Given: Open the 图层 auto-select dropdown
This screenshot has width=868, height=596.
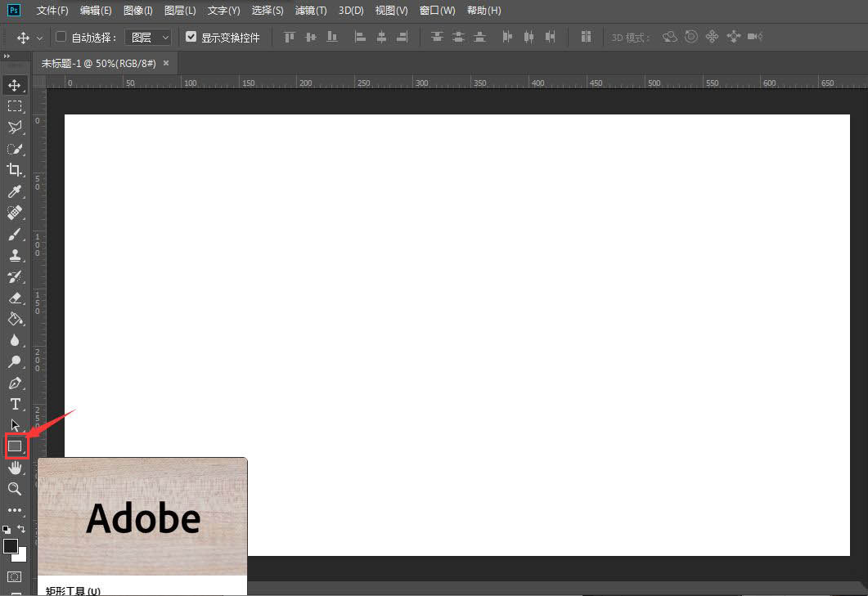Looking at the screenshot, I should click(148, 37).
